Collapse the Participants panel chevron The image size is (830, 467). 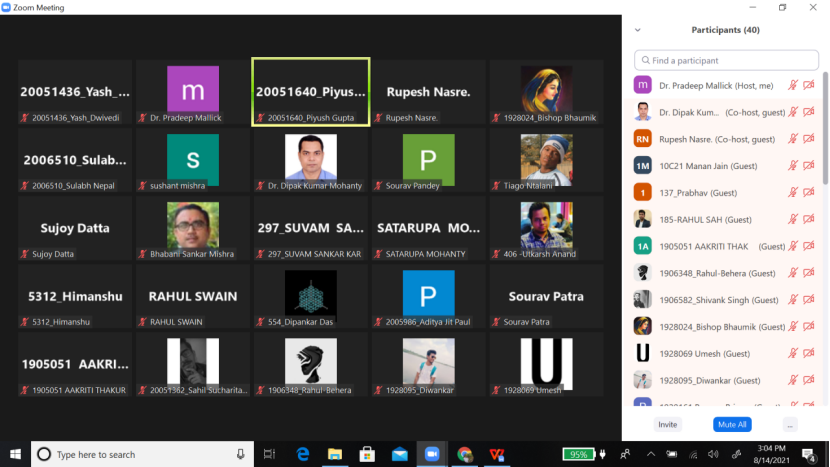tap(638, 30)
